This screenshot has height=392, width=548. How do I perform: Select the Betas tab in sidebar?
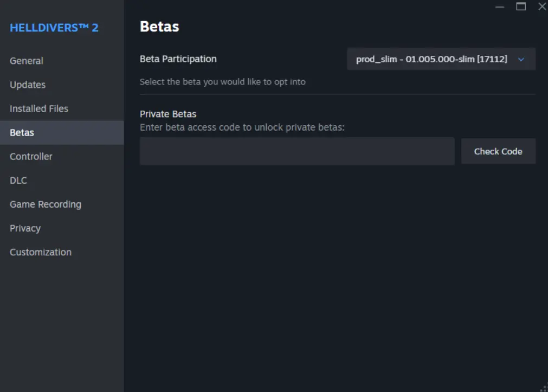point(22,132)
